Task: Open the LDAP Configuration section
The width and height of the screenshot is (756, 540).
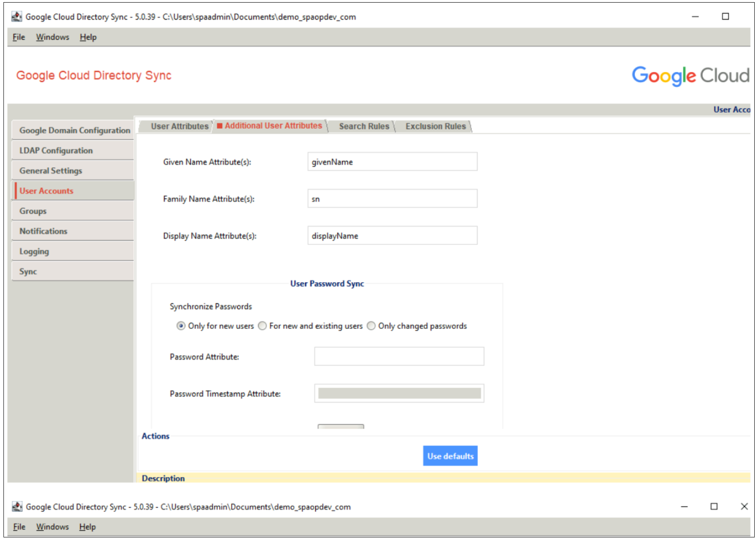Action: tap(56, 150)
